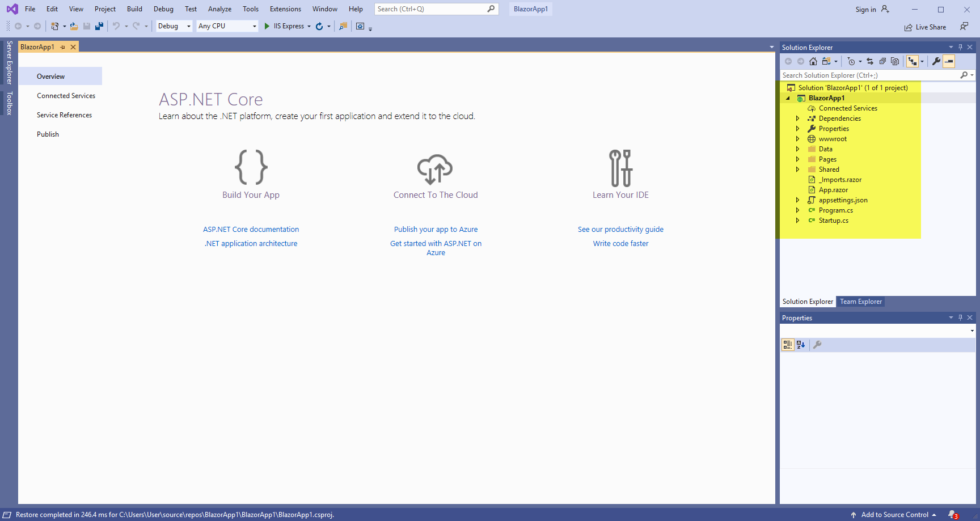Collapse the BlazorApp1 project node arrow
The height and width of the screenshot is (521, 980).
(788, 98)
